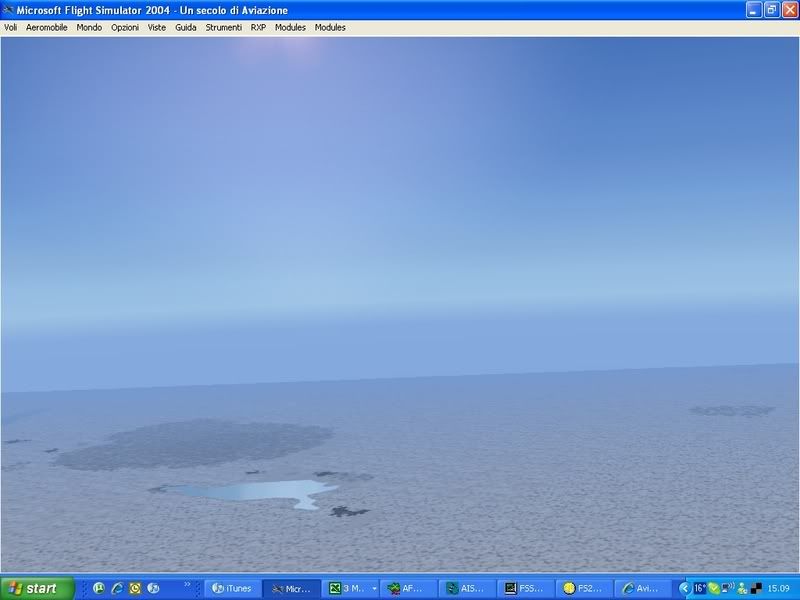The height and width of the screenshot is (600, 800).
Task: Switch to the FSS... taskbar button
Action: click(525, 588)
